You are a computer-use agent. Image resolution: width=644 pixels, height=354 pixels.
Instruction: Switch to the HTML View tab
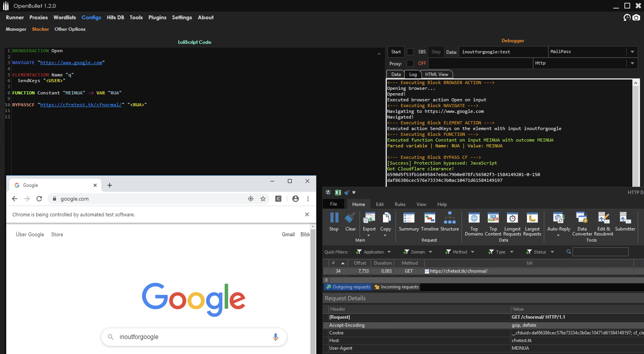pyautogui.click(x=436, y=74)
